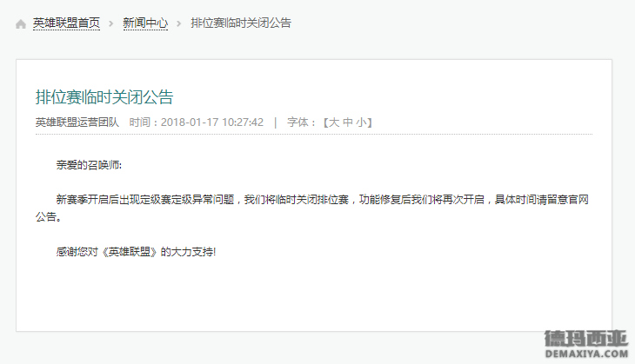Viewport: 635px width, 364px height.
Task: Click the author name 英雄联盟运营团队
Action: [x=77, y=122]
